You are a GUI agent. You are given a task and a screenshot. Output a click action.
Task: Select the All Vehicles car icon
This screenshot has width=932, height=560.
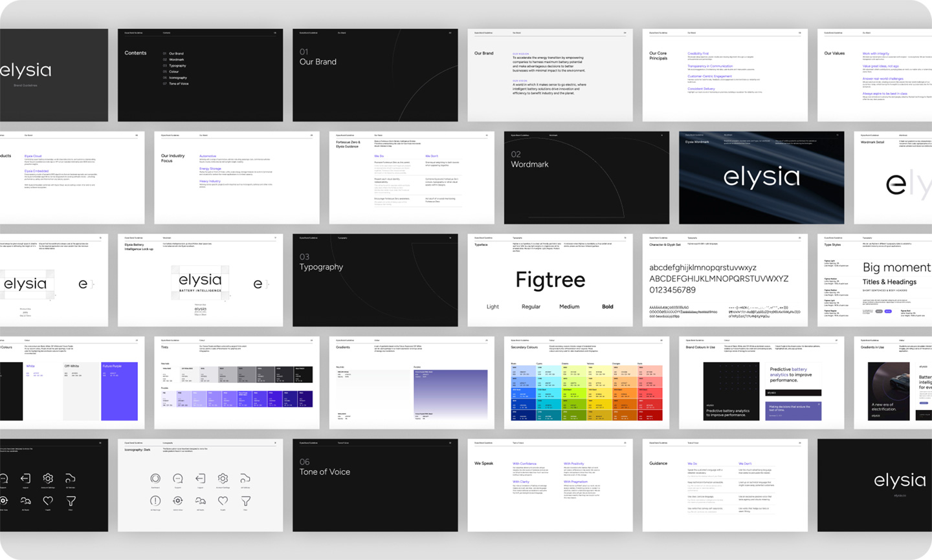tap(245, 479)
